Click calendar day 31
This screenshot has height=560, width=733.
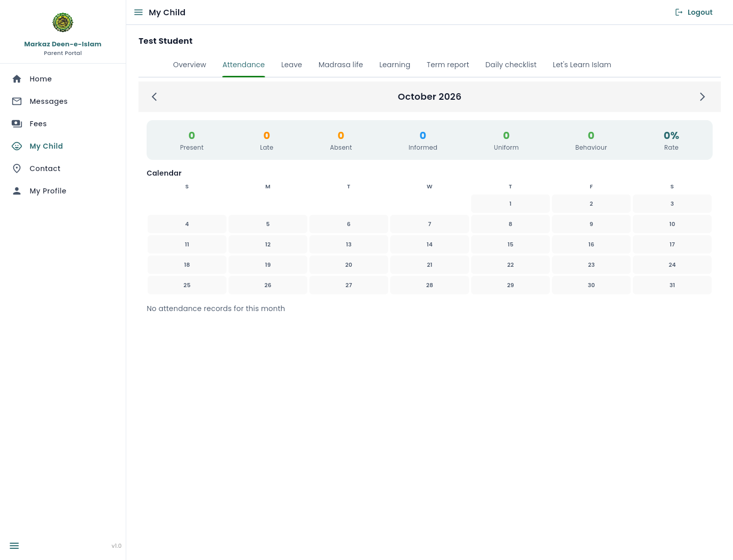[672, 285]
